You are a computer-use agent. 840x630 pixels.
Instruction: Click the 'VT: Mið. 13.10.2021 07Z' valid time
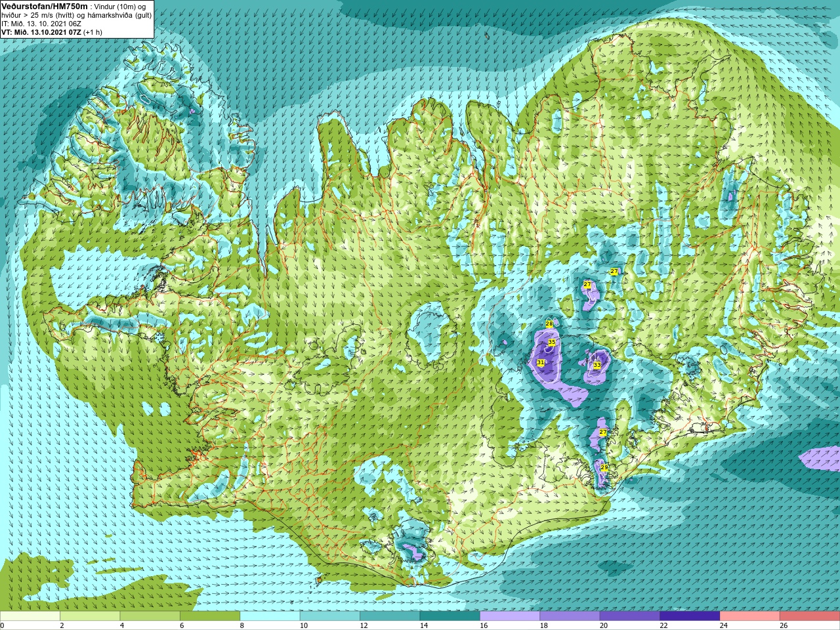point(41,32)
